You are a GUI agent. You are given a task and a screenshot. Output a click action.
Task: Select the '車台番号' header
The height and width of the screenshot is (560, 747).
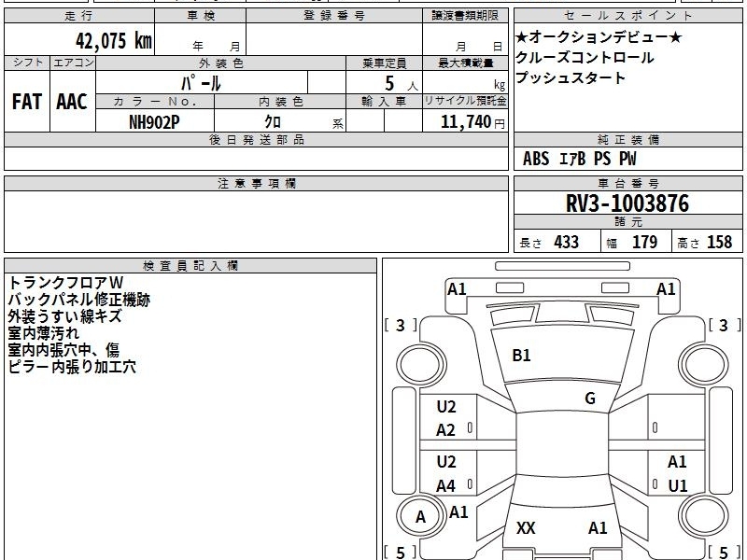627,183
